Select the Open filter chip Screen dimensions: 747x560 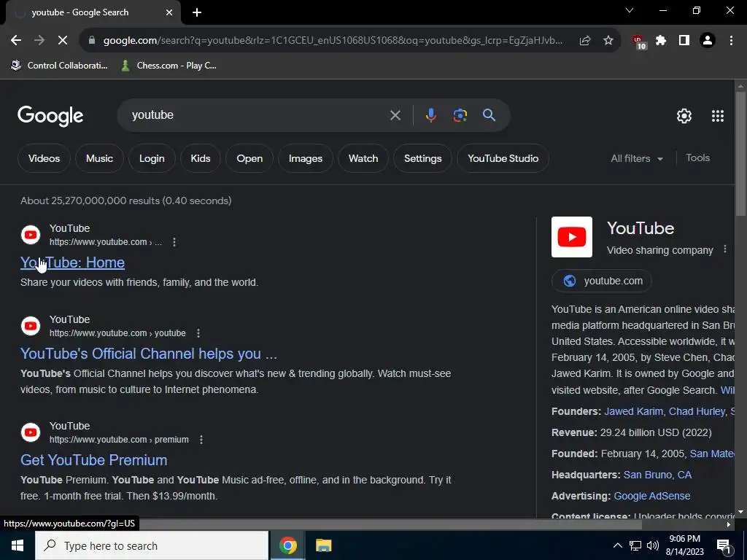tap(249, 158)
